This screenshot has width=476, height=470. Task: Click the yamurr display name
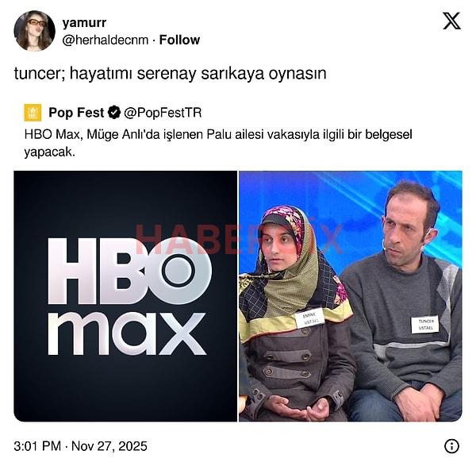(x=84, y=23)
